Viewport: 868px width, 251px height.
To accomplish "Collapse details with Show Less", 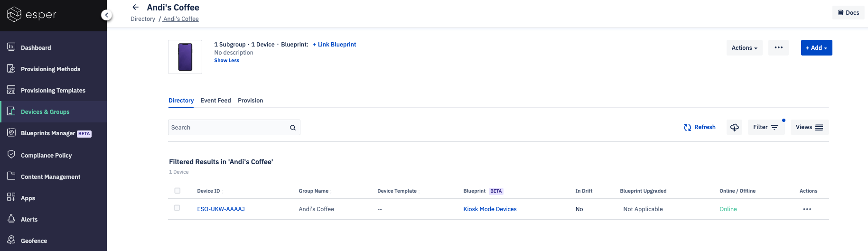I will pos(227,61).
